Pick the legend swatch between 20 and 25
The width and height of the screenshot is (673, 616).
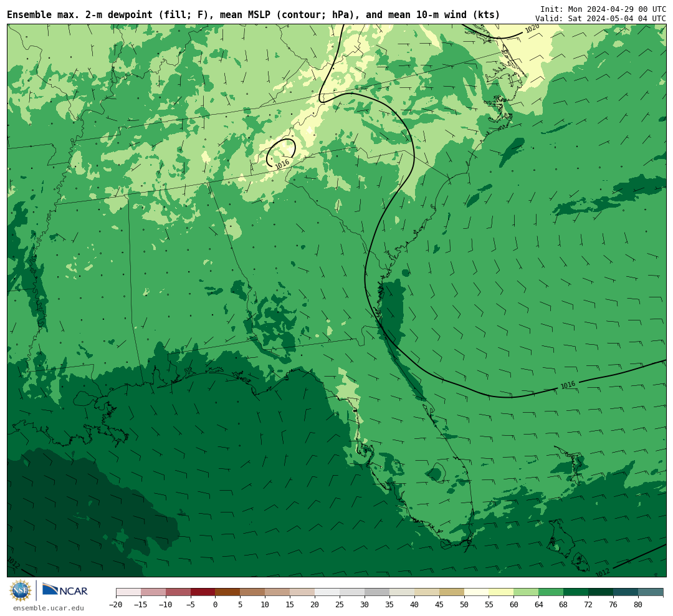click(328, 592)
